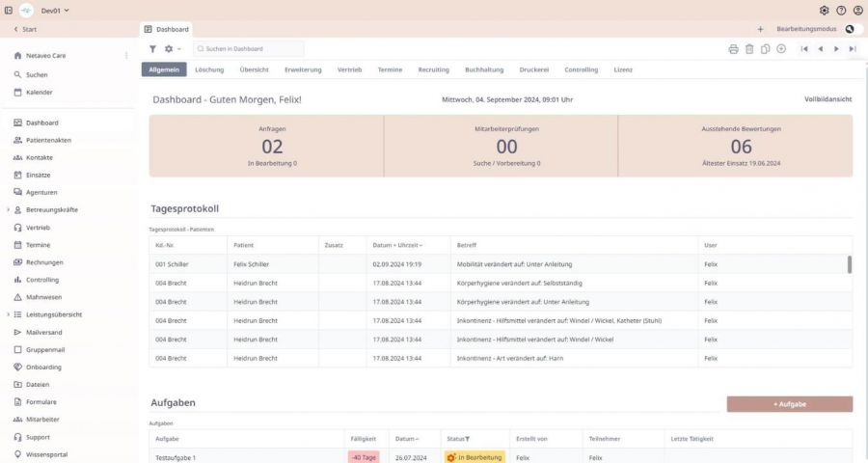Open Patientenakten in the sidebar
Image resolution: width=868 pixels, height=463 pixels.
(48, 140)
